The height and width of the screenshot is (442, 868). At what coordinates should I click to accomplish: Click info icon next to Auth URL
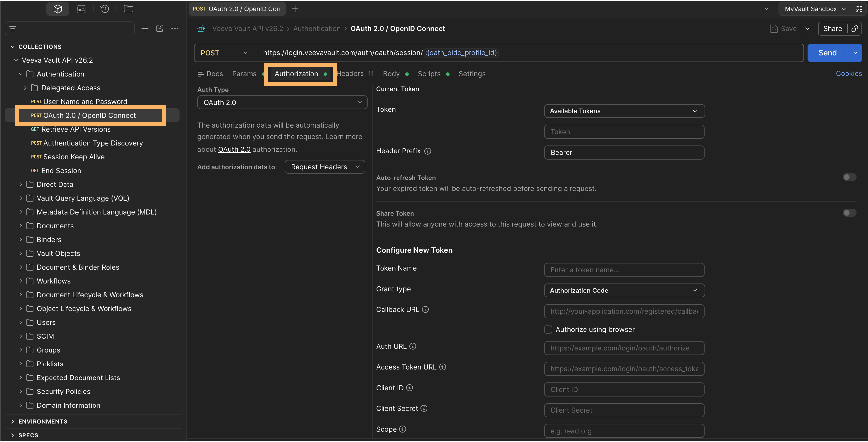pyautogui.click(x=413, y=346)
